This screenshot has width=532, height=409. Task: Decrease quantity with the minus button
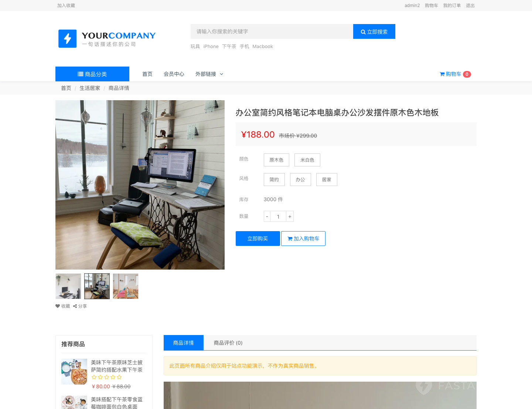267,216
